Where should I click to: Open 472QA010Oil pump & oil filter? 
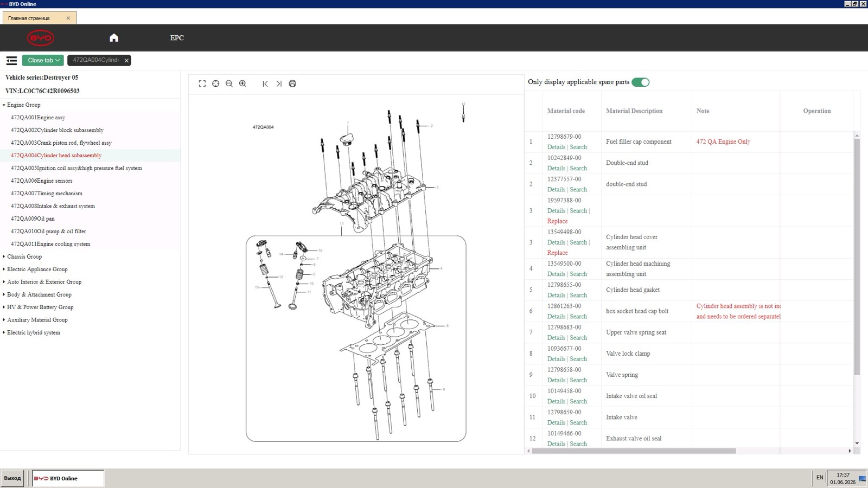click(x=48, y=232)
